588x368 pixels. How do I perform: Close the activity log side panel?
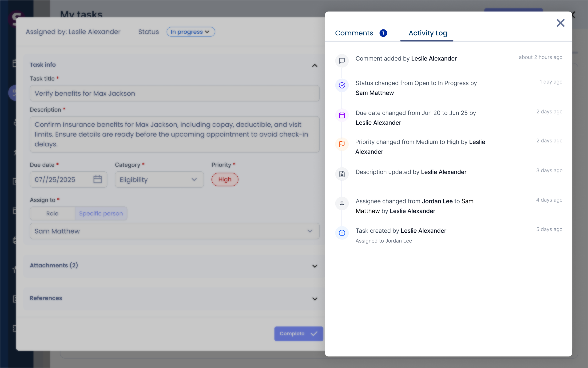pyautogui.click(x=560, y=23)
